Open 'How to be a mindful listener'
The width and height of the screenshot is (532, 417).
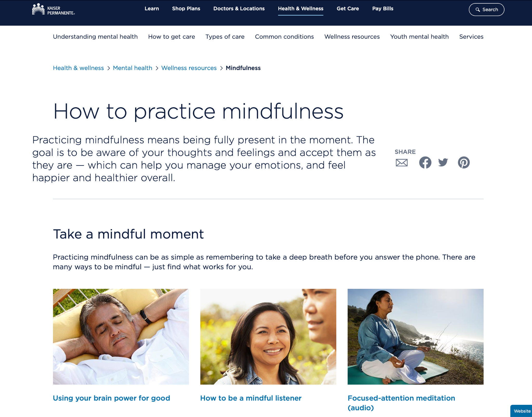click(x=251, y=398)
